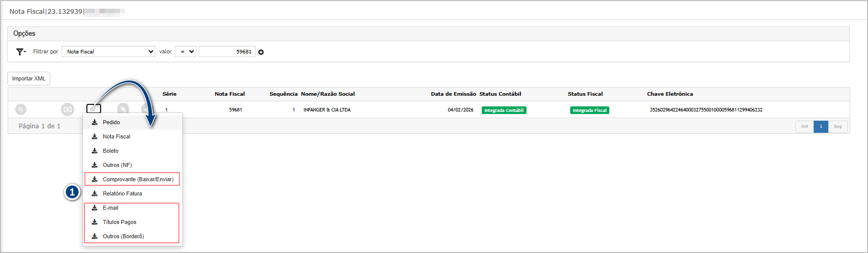Choose 'Títulos Pagos' from menu

119,222
